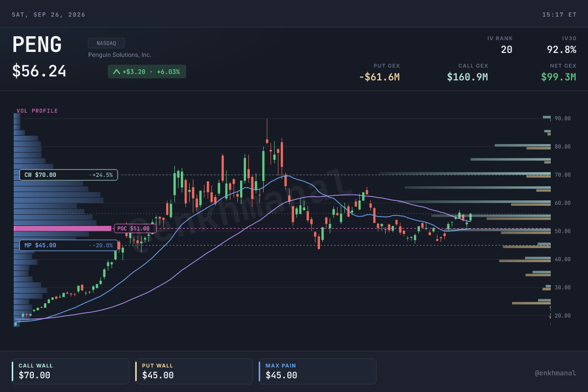The width and height of the screenshot is (588, 392).
Task: Click the 80.00 price axis label
Action: coord(563,147)
